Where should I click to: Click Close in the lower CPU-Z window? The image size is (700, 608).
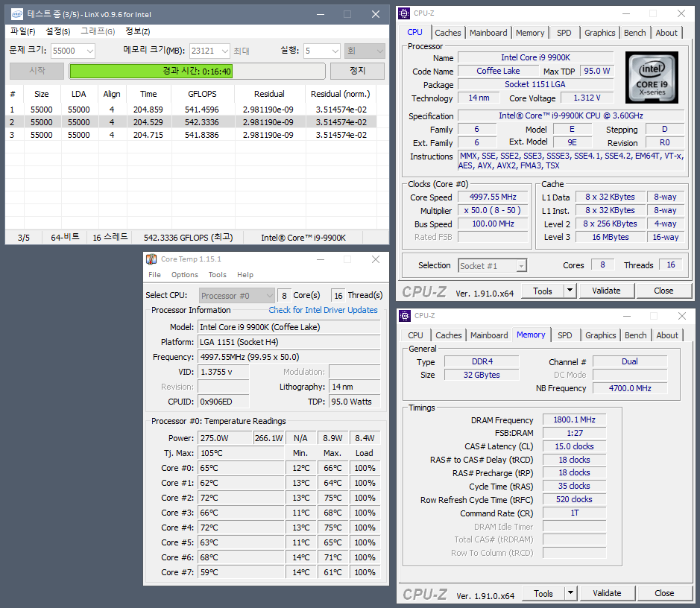tap(665, 593)
